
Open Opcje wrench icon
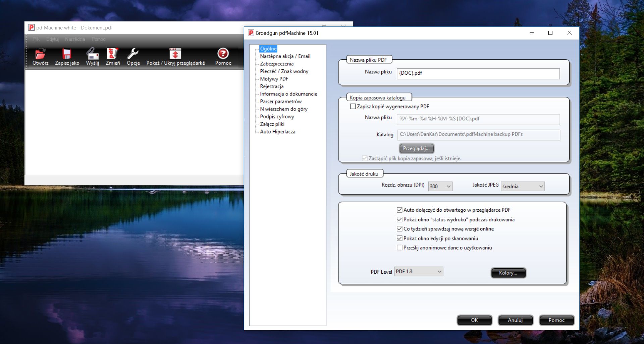[133, 54]
